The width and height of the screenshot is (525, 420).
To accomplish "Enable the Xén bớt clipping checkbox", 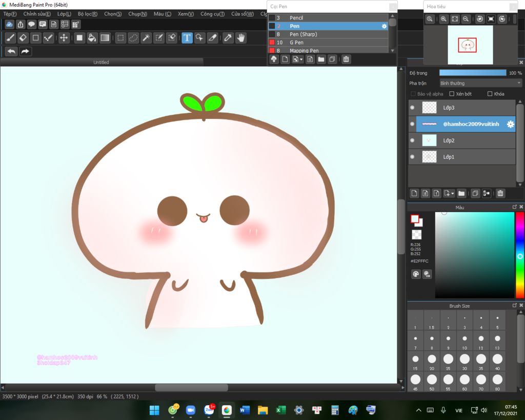I will (x=452, y=94).
